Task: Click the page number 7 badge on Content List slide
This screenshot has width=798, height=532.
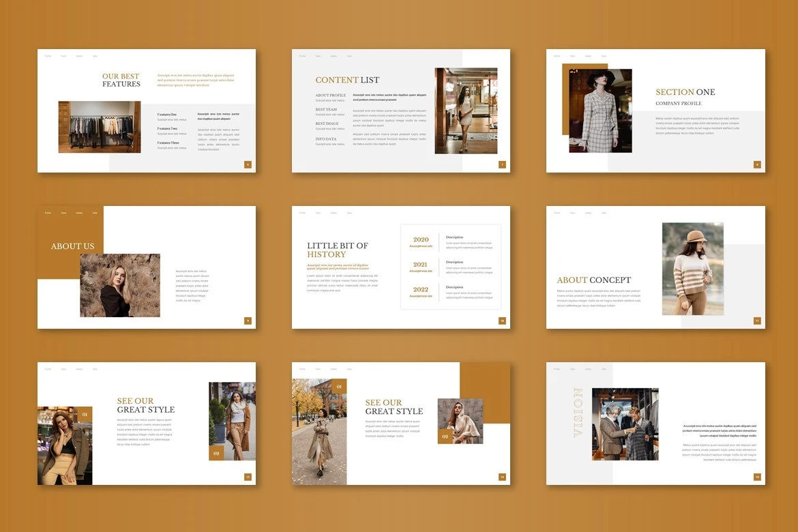Action: pos(502,164)
